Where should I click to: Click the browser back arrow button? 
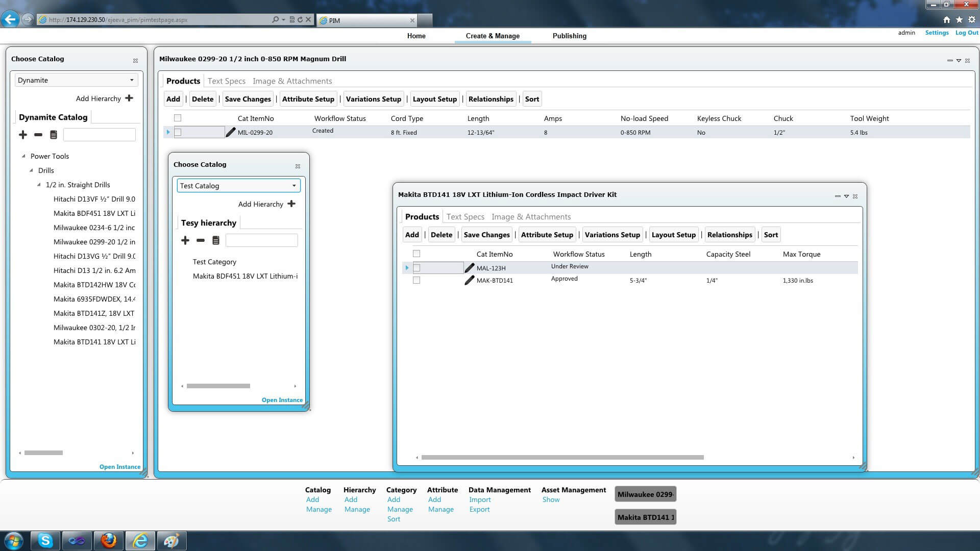[10, 19]
